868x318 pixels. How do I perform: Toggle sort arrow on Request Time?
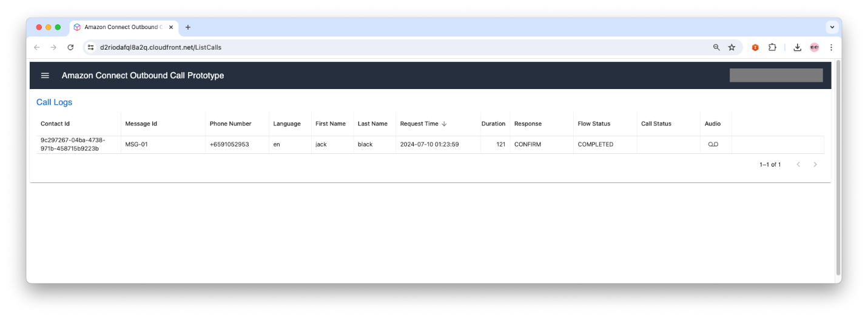click(444, 124)
